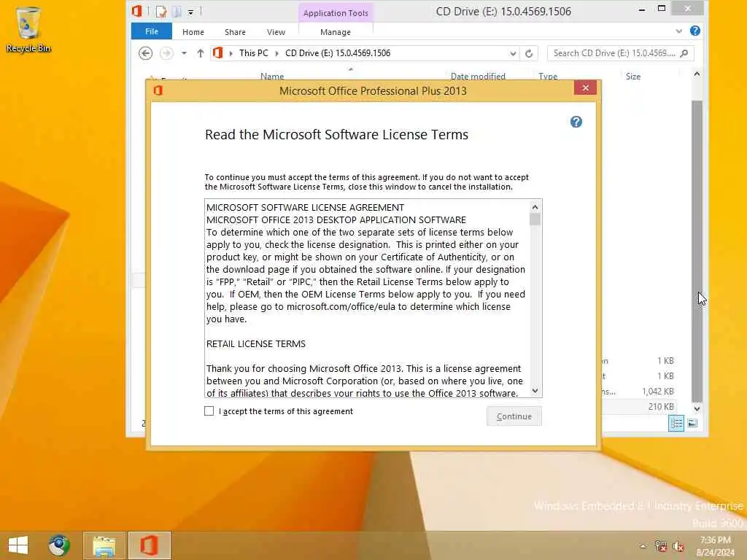Select the Application Tools contextual tab
747x560 pixels.
tap(336, 13)
